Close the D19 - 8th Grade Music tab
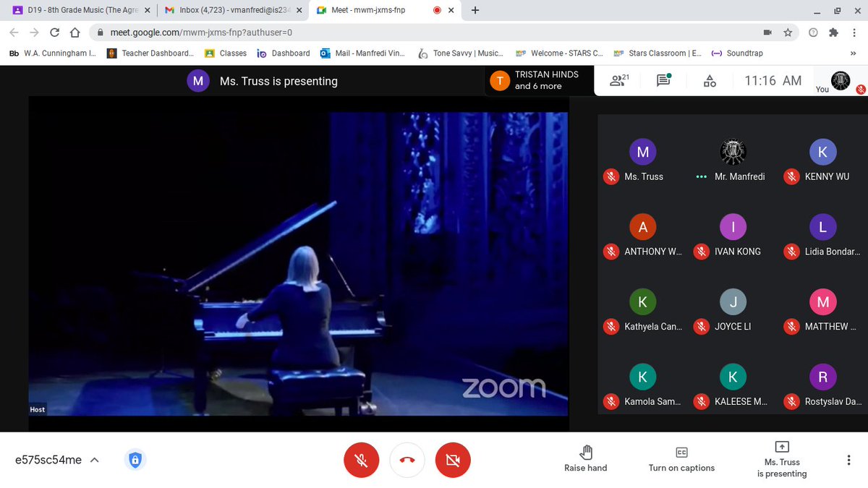Image resolution: width=868 pixels, height=488 pixels. coord(148,10)
